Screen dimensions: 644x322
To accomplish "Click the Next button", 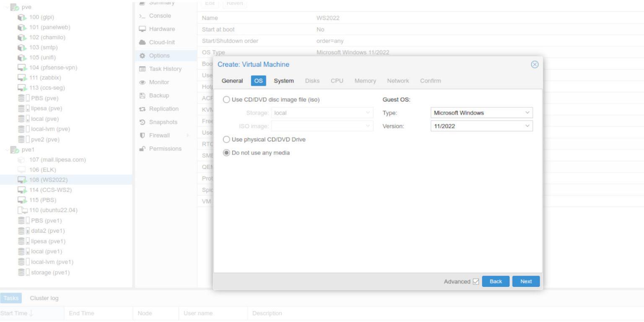I will click(x=525, y=281).
